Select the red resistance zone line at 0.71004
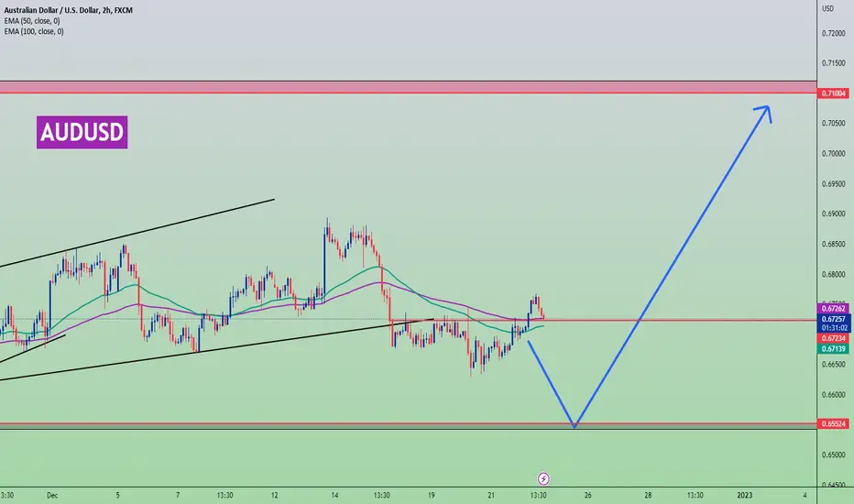Viewport: 854px width, 504px height. [408, 93]
